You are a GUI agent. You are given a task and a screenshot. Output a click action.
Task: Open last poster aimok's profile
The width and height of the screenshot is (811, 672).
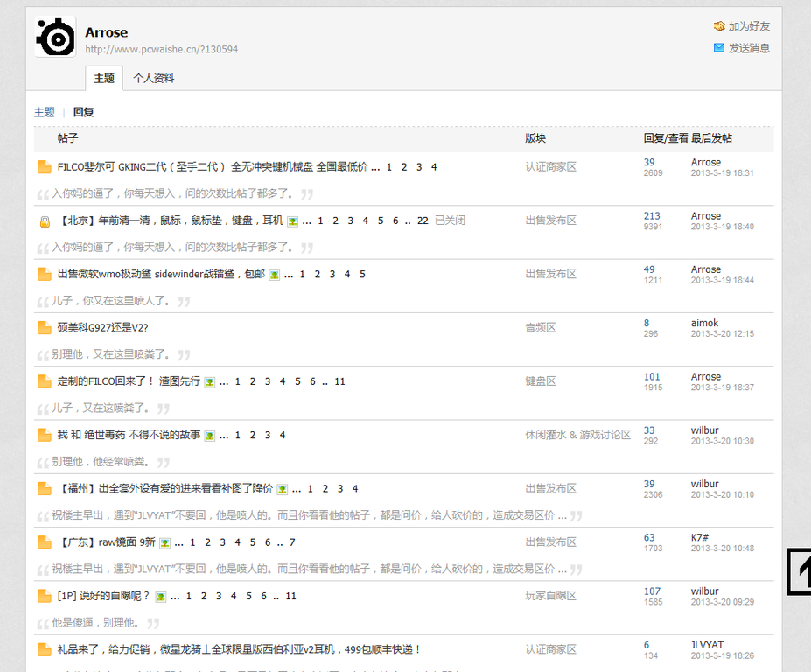[x=704, y=323]
